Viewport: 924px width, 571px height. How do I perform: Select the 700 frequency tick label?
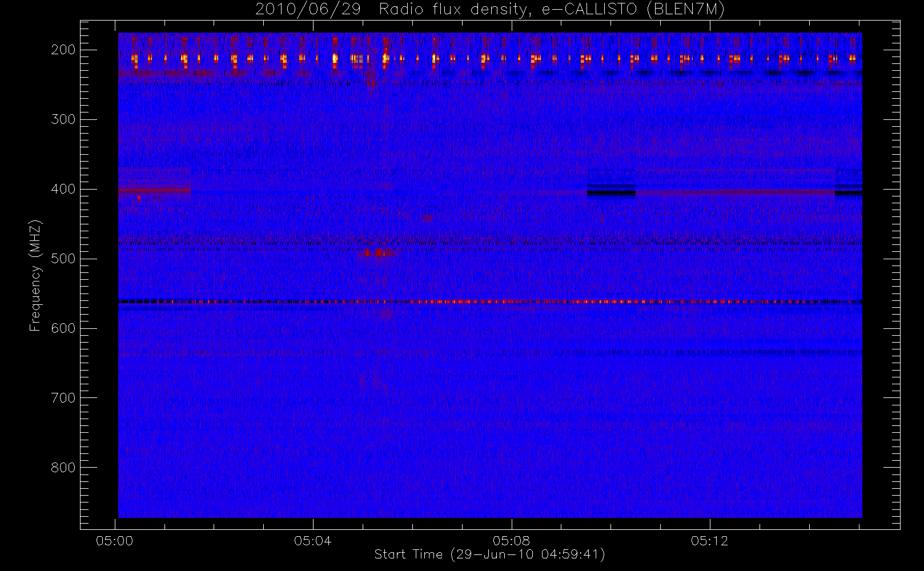[63, 398]
